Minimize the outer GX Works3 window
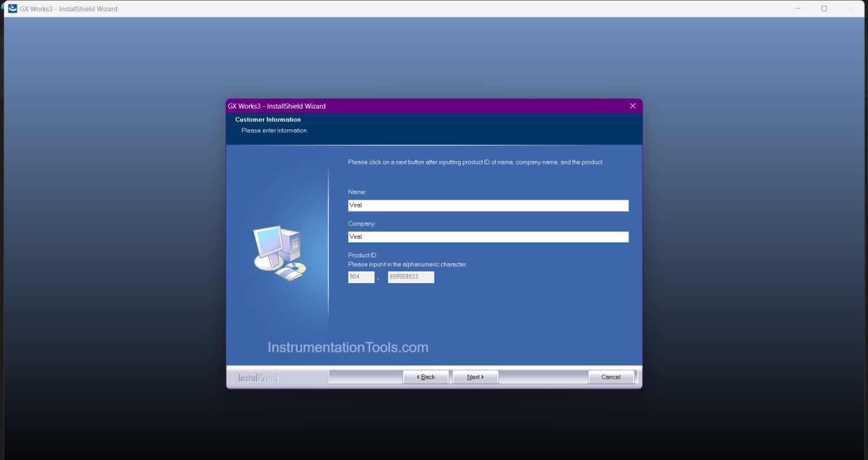868x460 pixels. tap(798, 8)
